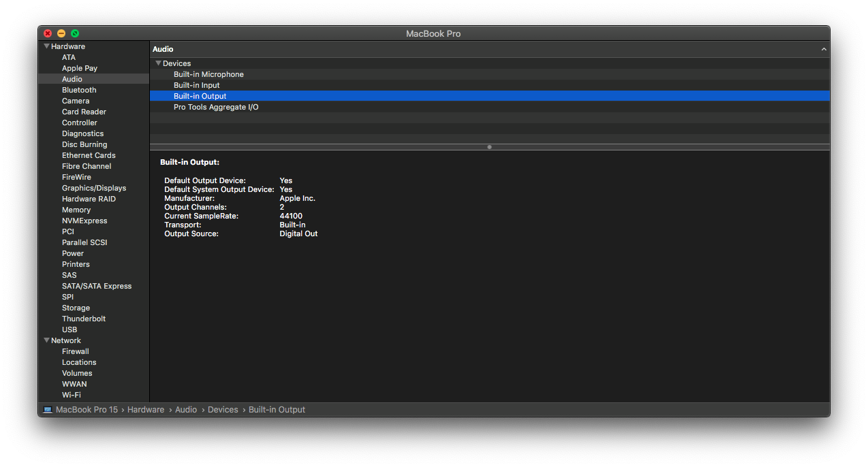The width and height of the screenshot is (868, 467).
Task: Click the Output Source value Digital Out
Action: (298, 233)
